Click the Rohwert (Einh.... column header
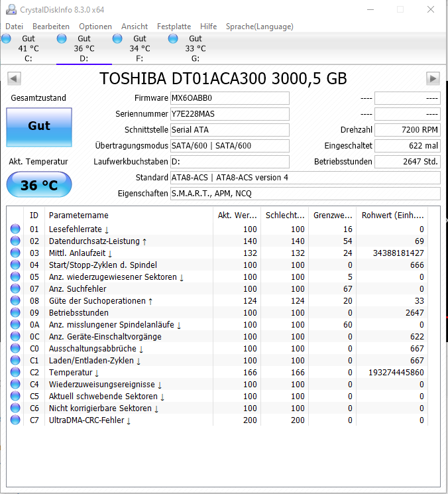The image size is (448, 494). (x=392, y=216)
